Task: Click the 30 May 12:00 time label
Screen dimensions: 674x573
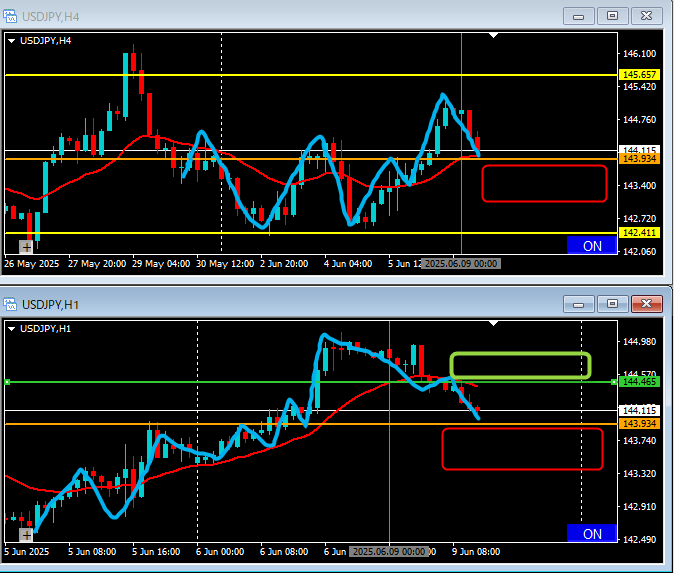Action: 225,264
